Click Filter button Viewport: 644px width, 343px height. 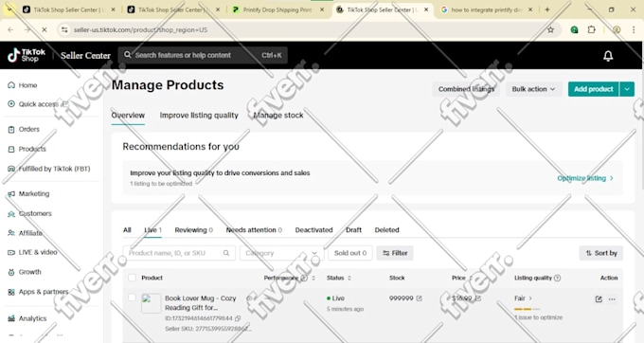click(x=395, y=253)
